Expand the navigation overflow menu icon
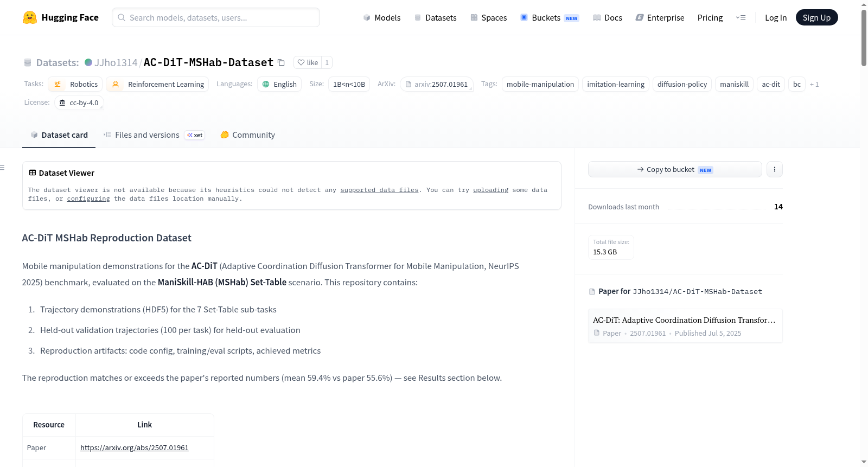868x467 pixels. point(741,17)
